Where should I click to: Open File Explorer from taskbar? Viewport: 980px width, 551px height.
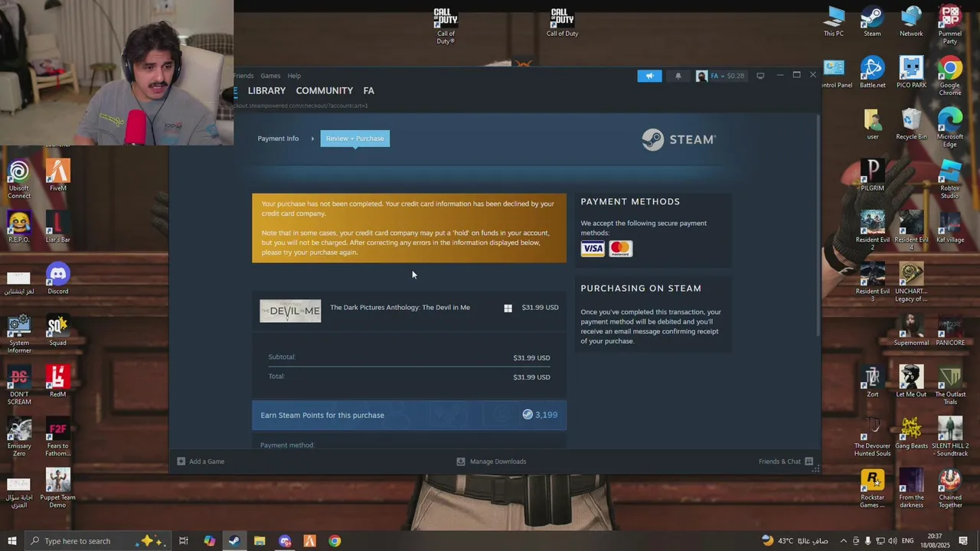(x=260, y=541)
